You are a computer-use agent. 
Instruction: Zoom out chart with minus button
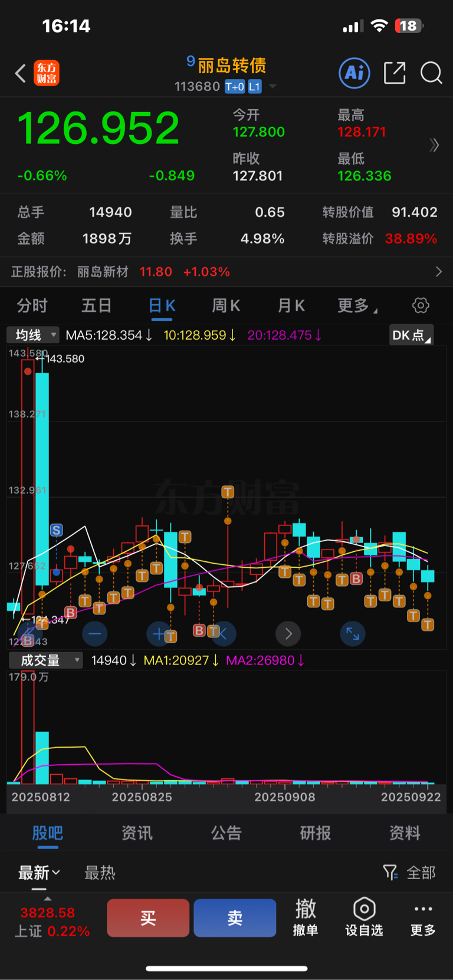pyautogui.click(x=95, y=634)
